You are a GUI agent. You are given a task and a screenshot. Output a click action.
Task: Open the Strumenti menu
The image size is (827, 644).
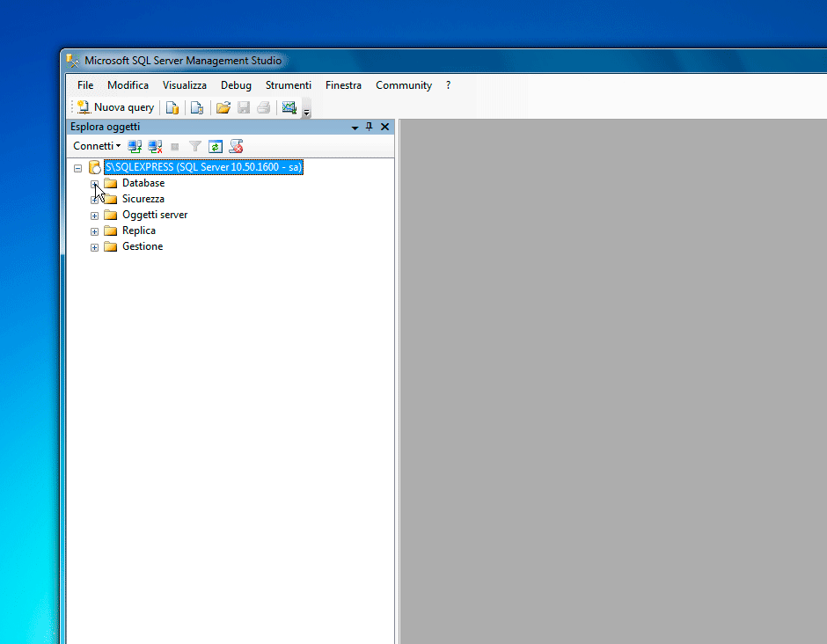[x=289, y=85]
